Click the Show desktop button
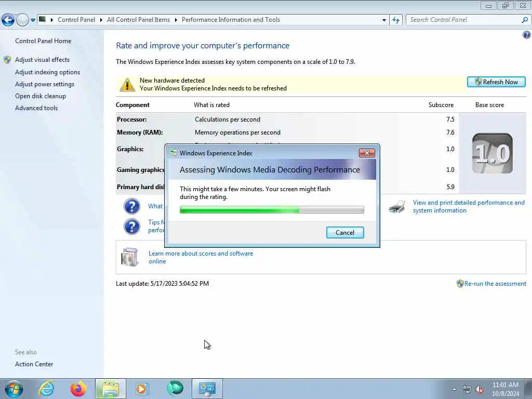 tap(528, 389)
